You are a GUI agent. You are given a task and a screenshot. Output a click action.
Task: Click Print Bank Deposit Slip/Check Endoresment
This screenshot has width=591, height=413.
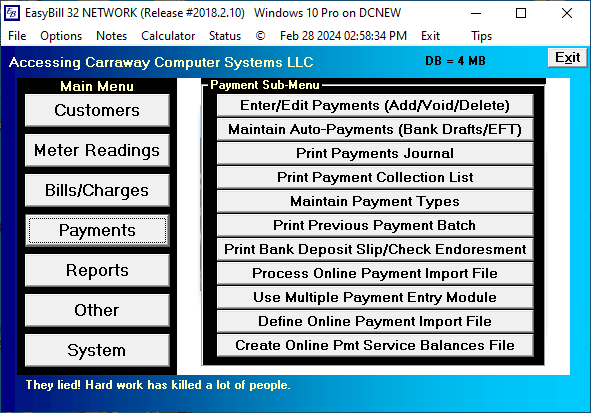tap(375, 249)
